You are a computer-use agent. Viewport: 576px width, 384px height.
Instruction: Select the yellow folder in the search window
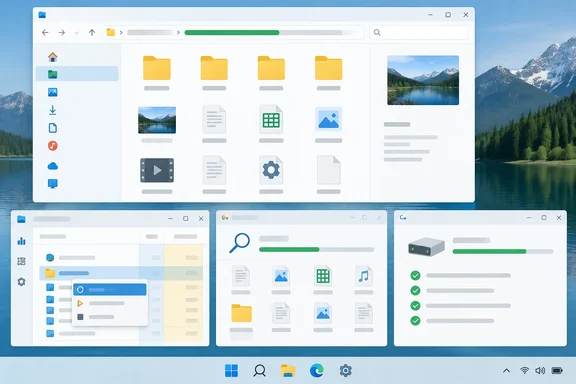[241, 313]
